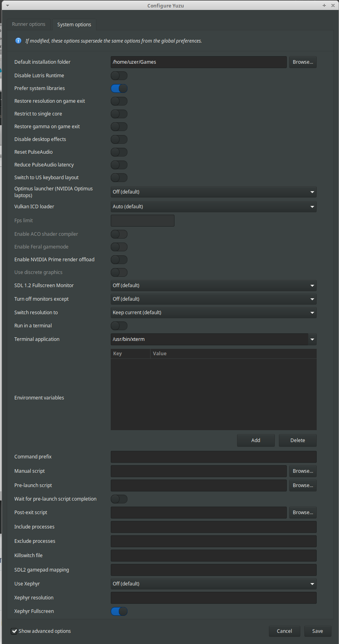Click Killswitch file field
Image resolution: width=339 pixels, height=644 pixels.
214,556
